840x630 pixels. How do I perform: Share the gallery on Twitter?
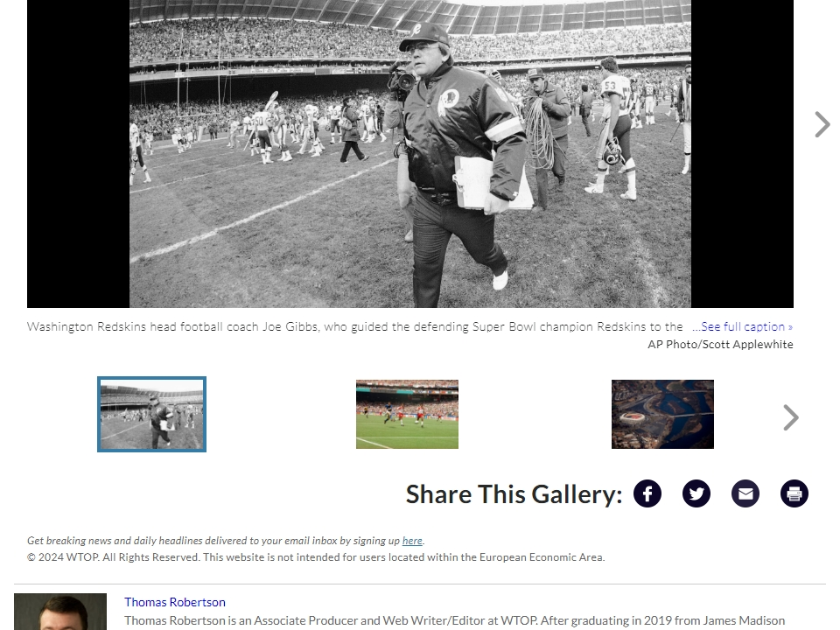pyautogui.click(x=696, y=493)
